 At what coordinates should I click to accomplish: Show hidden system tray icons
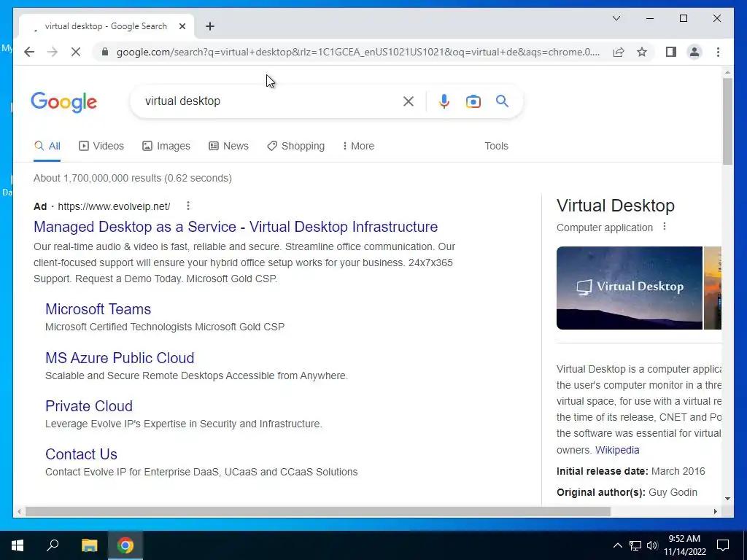pyautogui.click(x=617, y=545)
